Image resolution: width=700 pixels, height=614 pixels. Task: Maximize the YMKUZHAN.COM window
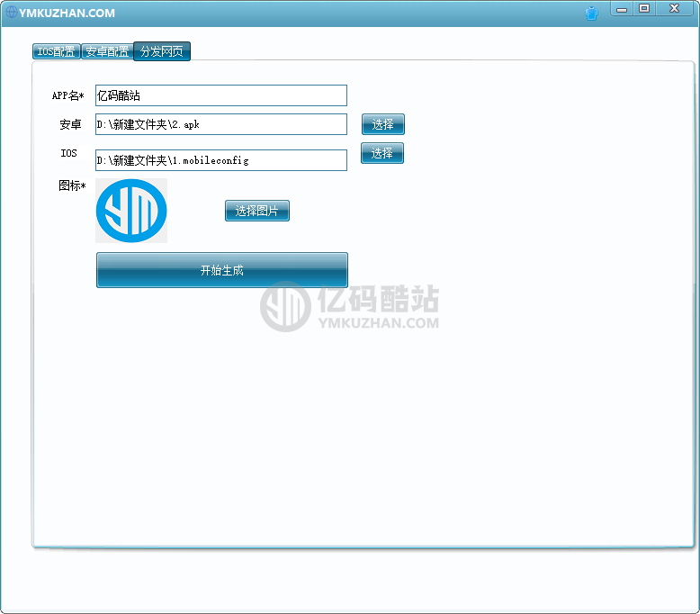643,8
